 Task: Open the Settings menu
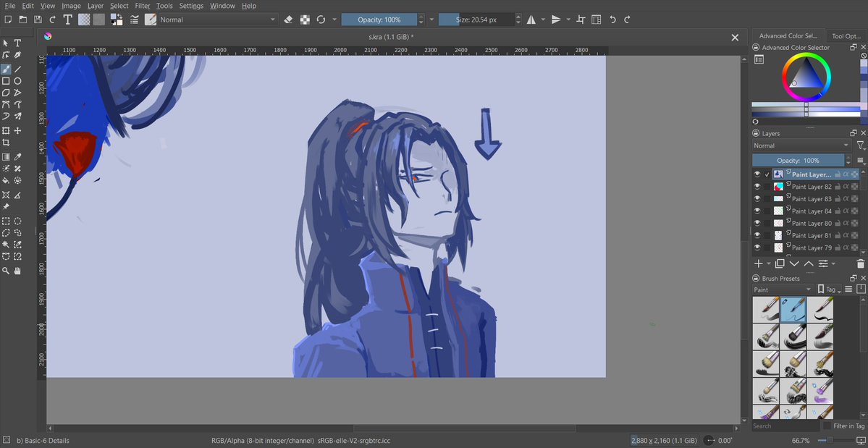point(191,6)
